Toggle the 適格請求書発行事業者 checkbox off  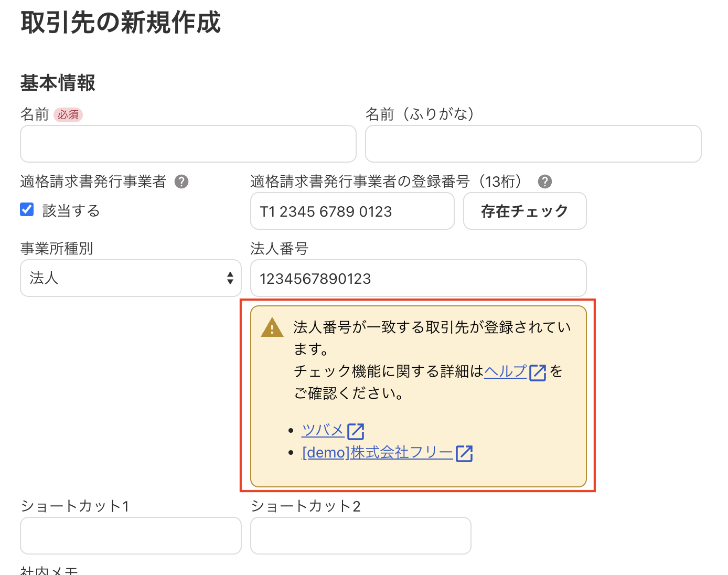click(26, 209)
